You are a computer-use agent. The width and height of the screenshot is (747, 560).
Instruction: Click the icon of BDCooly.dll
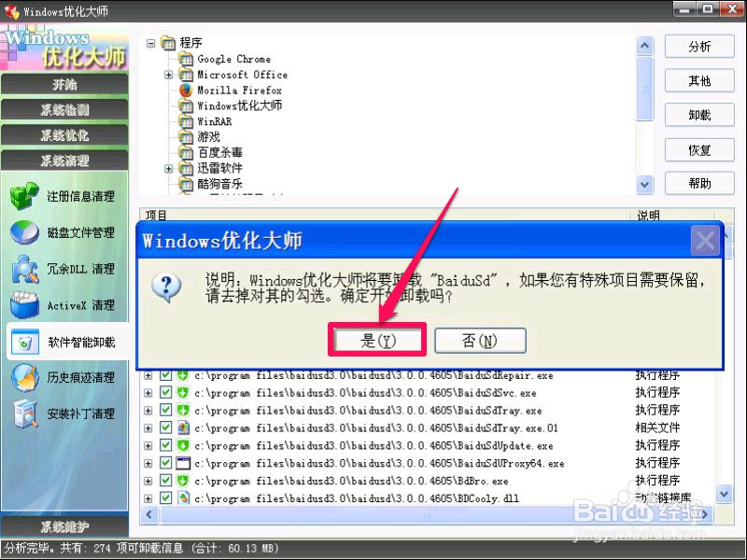[183, 498]
